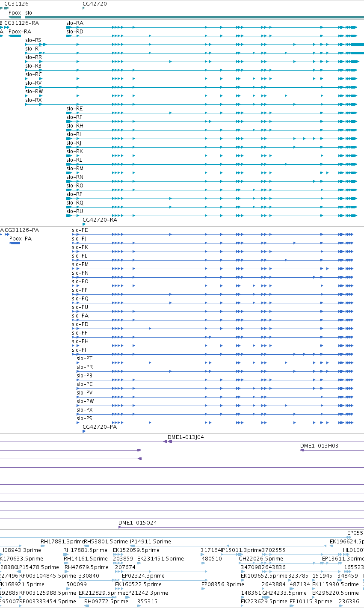Select the DME1-015O24 clone label
The height and width of the screenshot is (608, 364).
point(138,523)
